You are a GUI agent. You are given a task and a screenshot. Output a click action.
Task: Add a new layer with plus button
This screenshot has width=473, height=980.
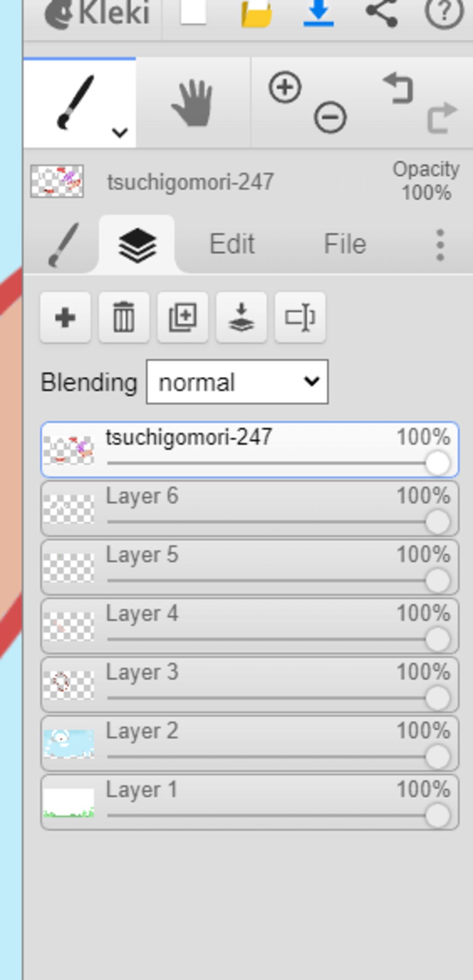tap(65, 317)
